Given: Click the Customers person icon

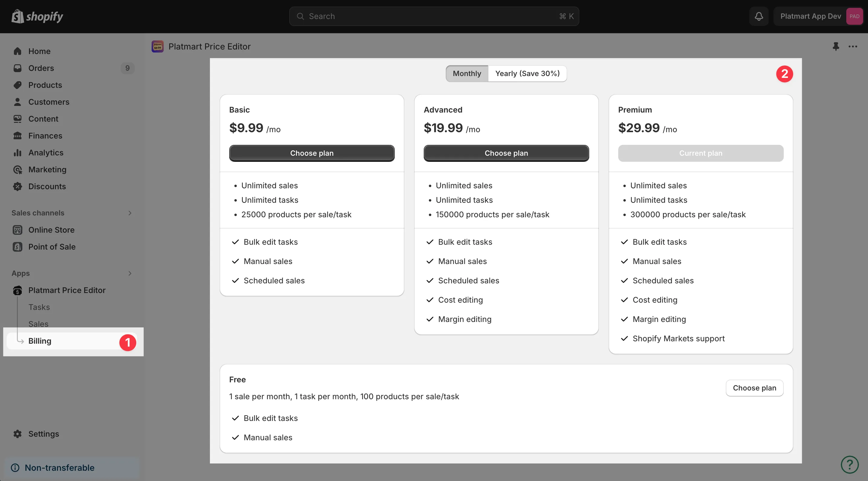Looking at the screenshot, I should coord(18,102).
